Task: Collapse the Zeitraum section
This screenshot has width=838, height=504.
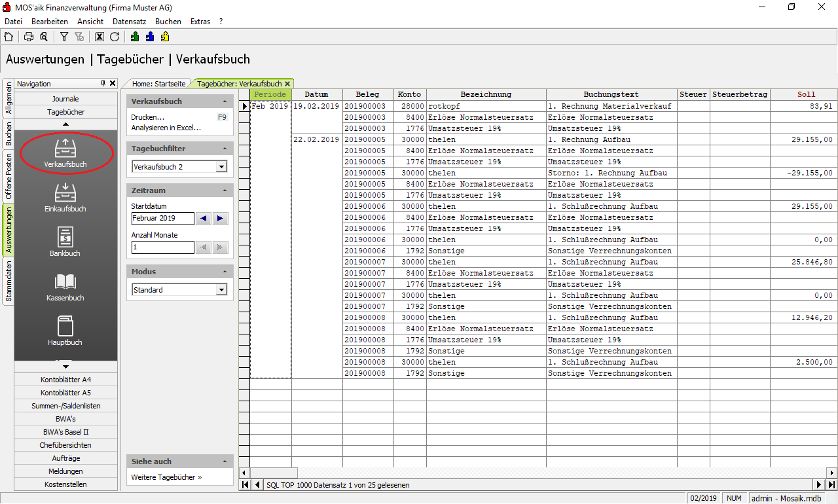Action: point(225,190)
